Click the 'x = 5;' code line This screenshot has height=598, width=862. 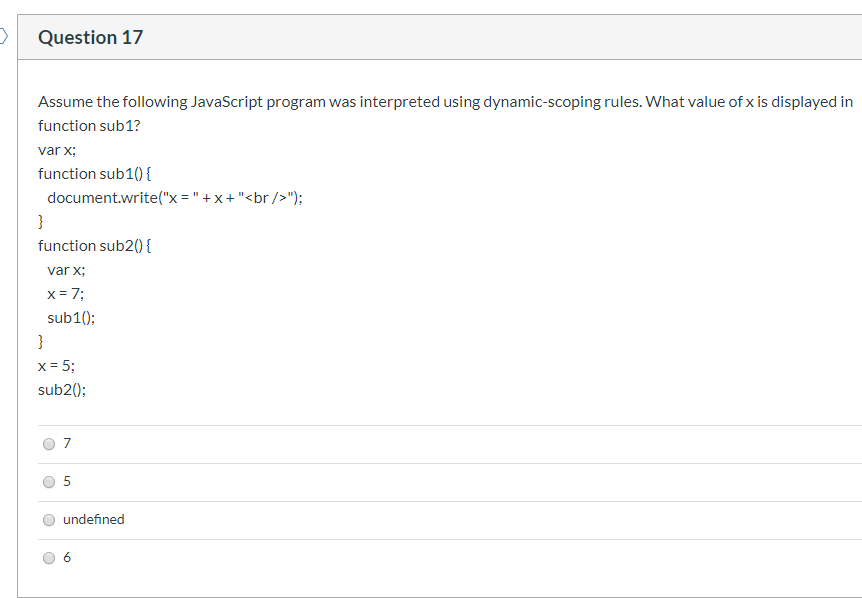[57, 366]
